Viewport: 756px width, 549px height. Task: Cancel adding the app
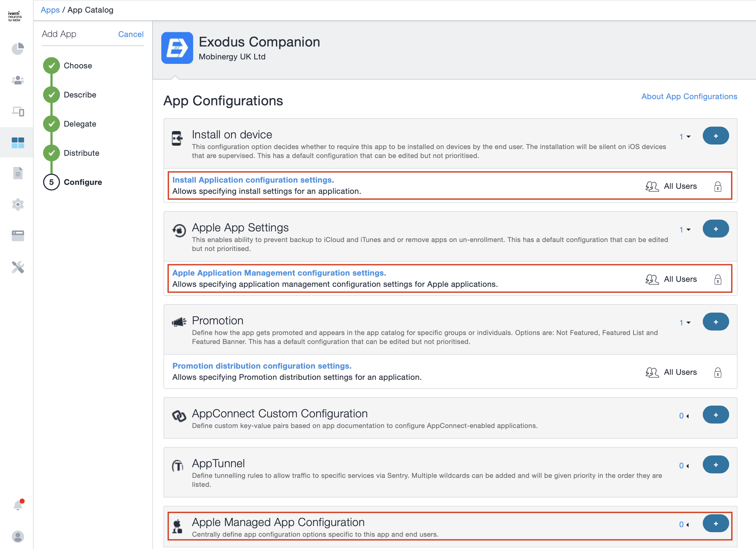point(131,34)
